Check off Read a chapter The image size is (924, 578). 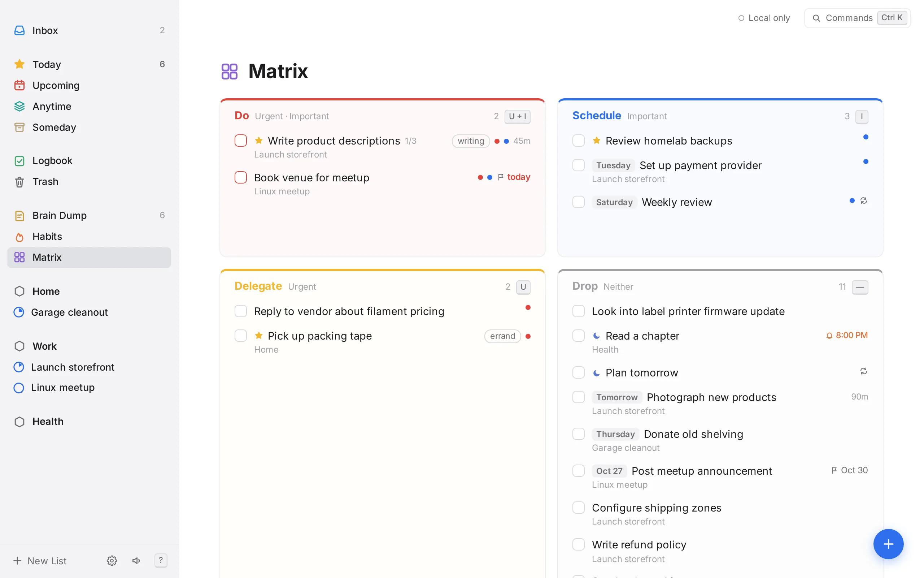coord(579,336)
